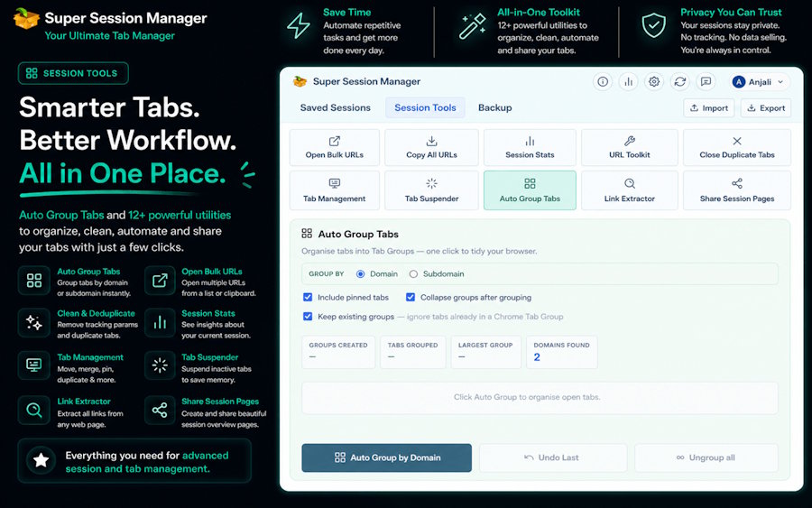Open the feedback chat icon

706,82
